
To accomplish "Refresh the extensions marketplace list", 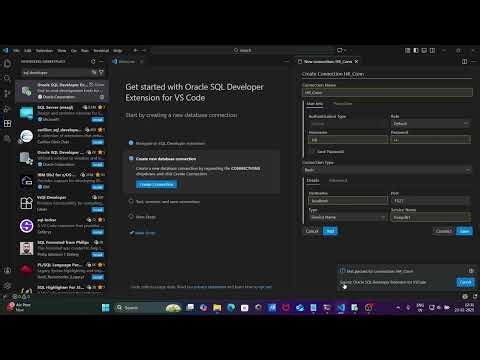I will tap(93, 62).
